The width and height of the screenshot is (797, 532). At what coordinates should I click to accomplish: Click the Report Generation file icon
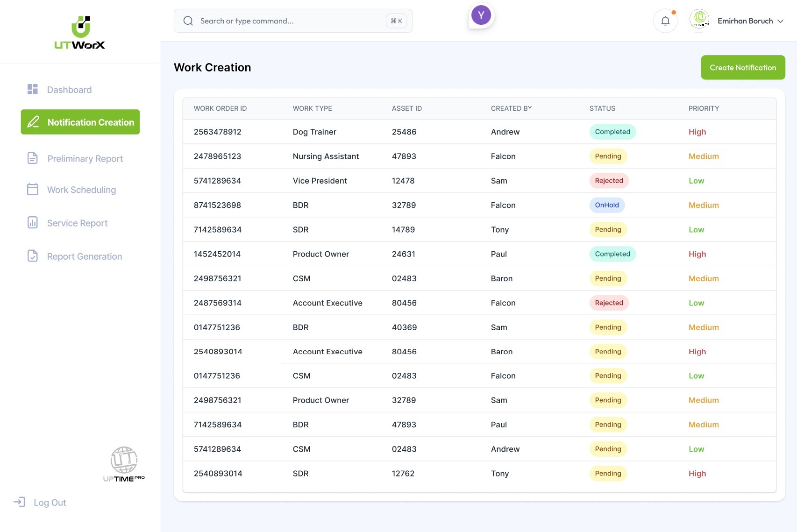33,256
